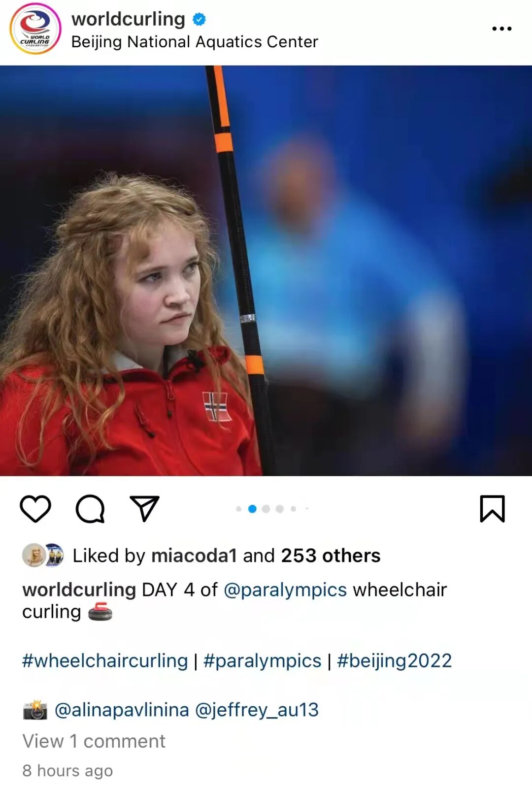Open the three-dot more options menu
Image resolution: width=532 pixels, height=789 pixels.
coord(501,29)
